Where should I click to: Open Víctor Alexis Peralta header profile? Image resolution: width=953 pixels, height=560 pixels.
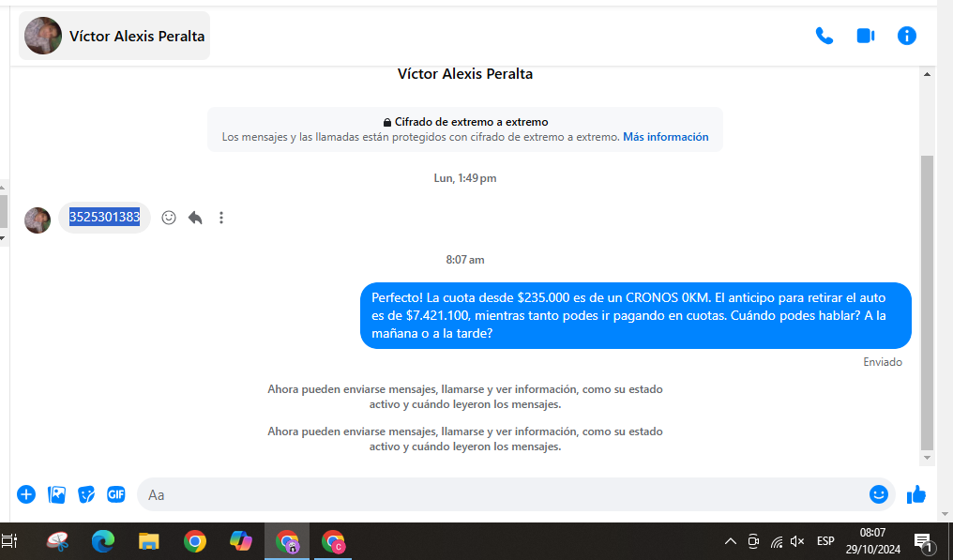point(114,36)
